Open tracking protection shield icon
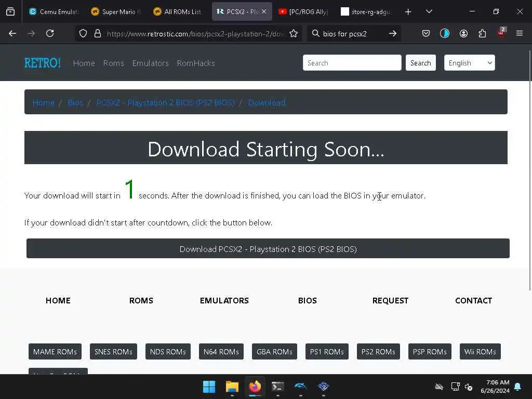 [83, 33]
